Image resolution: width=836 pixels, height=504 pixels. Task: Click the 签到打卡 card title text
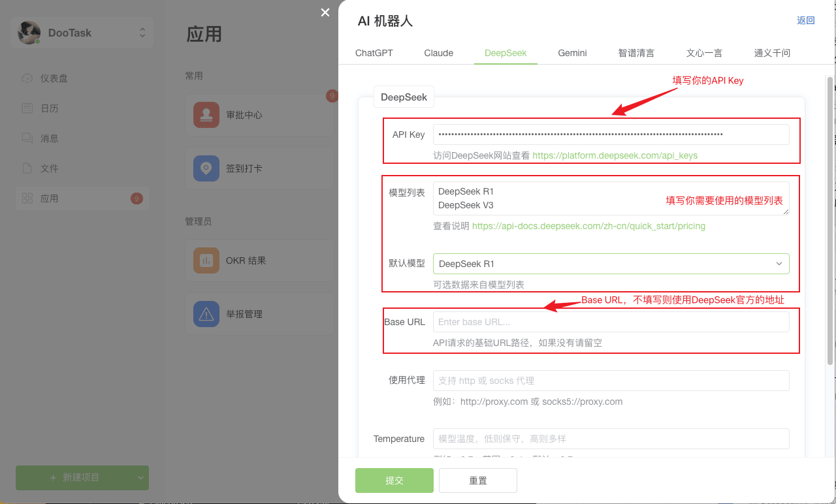click(244, 168)
